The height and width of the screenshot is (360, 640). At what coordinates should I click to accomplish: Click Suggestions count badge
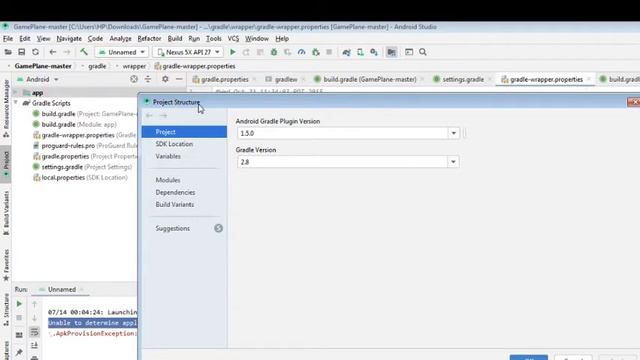pos(218,228)
